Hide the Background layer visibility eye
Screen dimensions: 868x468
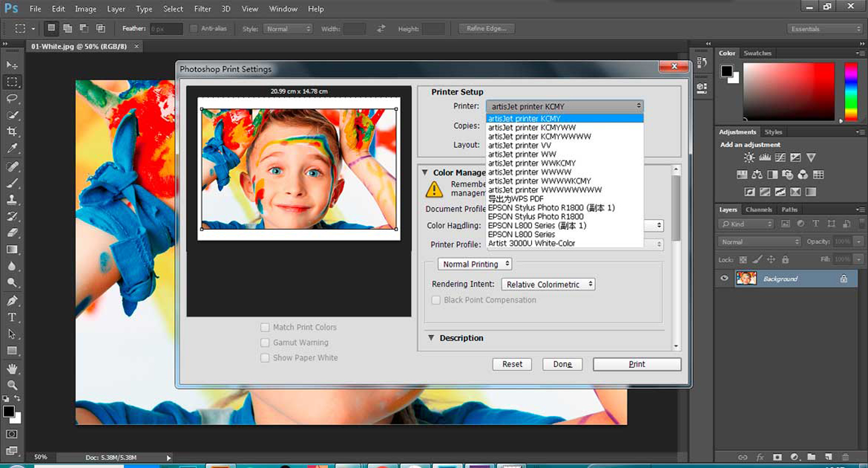(724, 279)
